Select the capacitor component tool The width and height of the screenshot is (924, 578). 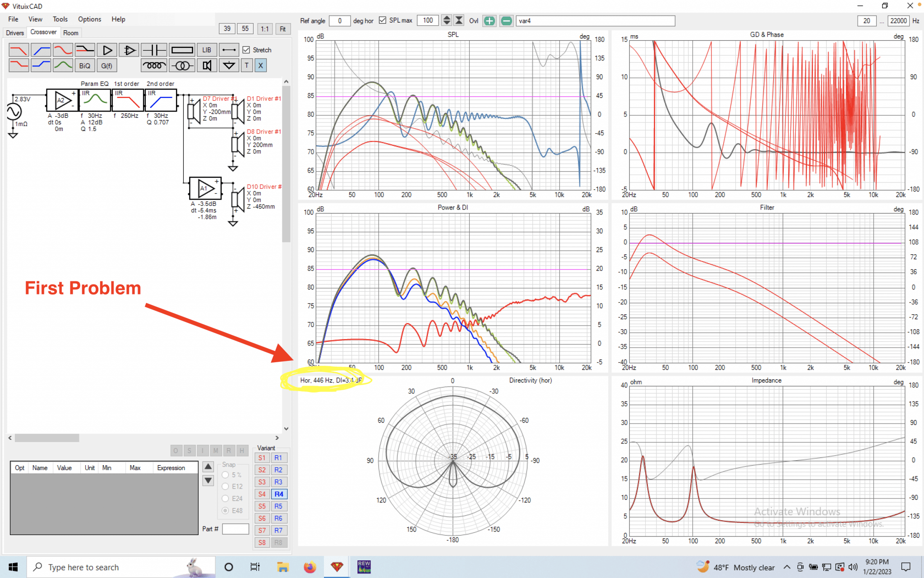coord(154,50)
